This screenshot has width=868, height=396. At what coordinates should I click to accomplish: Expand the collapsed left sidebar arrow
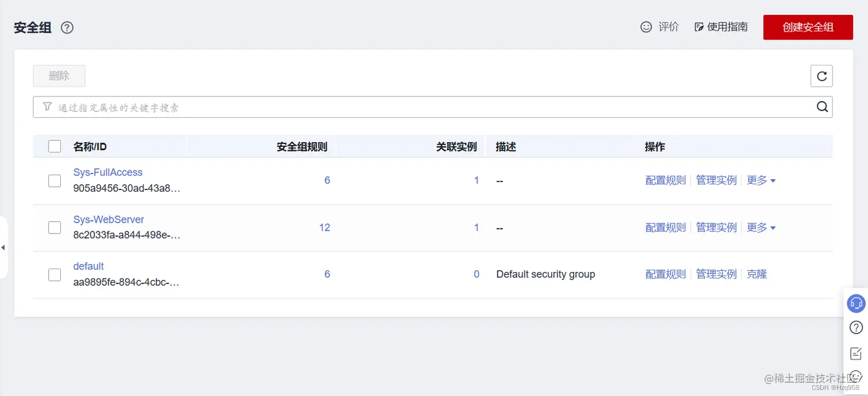(x=3, y=247)
